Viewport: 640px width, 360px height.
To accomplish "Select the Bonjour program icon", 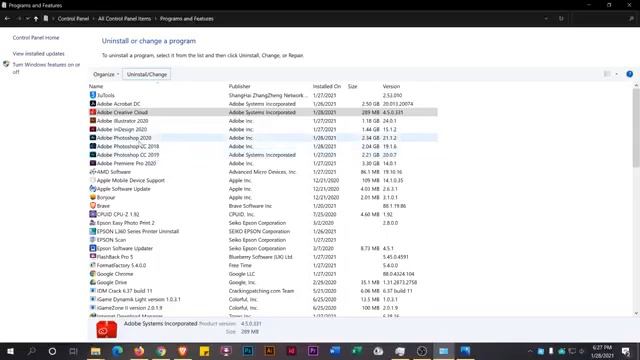I will point(93,197).
